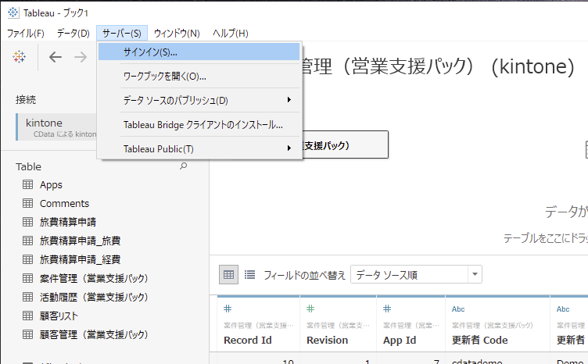
Task: Close the サーバー(S) menu
Action: (122, 34)
